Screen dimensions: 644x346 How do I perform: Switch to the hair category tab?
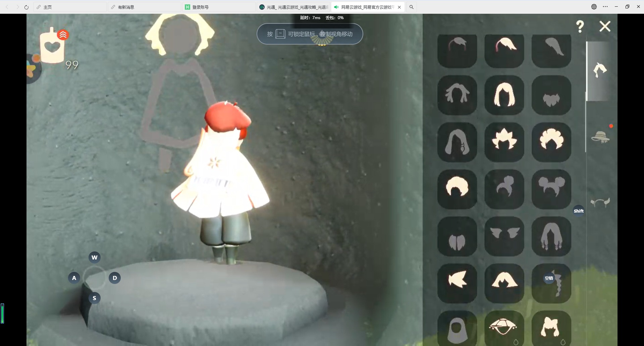point(600,70)
